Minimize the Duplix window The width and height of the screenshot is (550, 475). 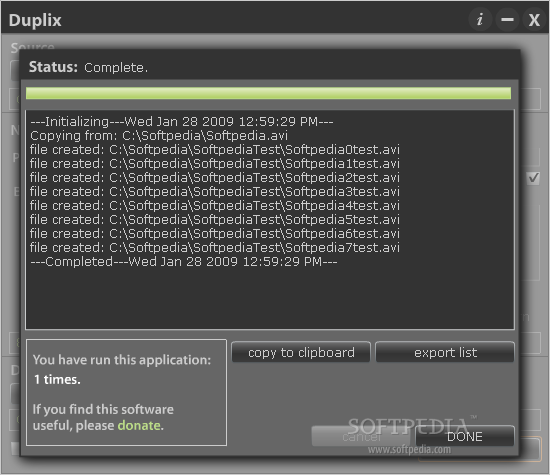[507, 19]
